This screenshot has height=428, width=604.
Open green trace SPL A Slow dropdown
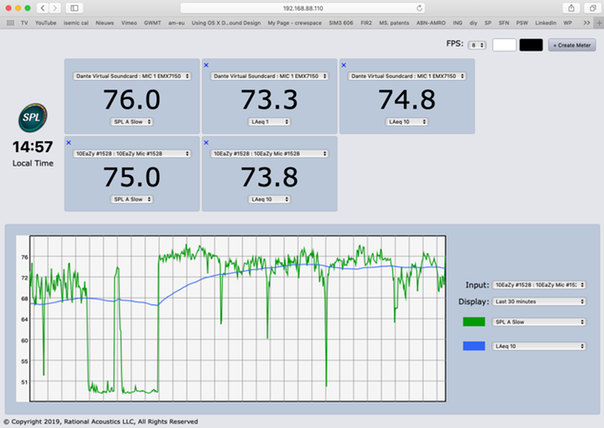pyautogui.click(x=535, y=322)
